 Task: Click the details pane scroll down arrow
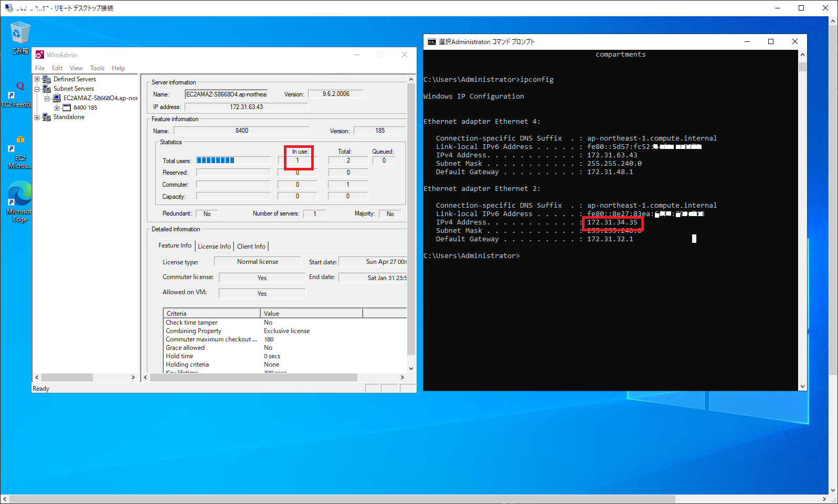point(411,369)
